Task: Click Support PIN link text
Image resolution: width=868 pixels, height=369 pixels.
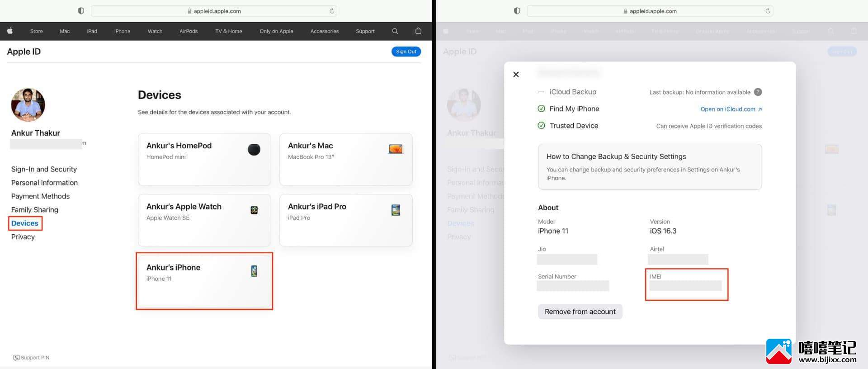Action: [x=35, y=357]
